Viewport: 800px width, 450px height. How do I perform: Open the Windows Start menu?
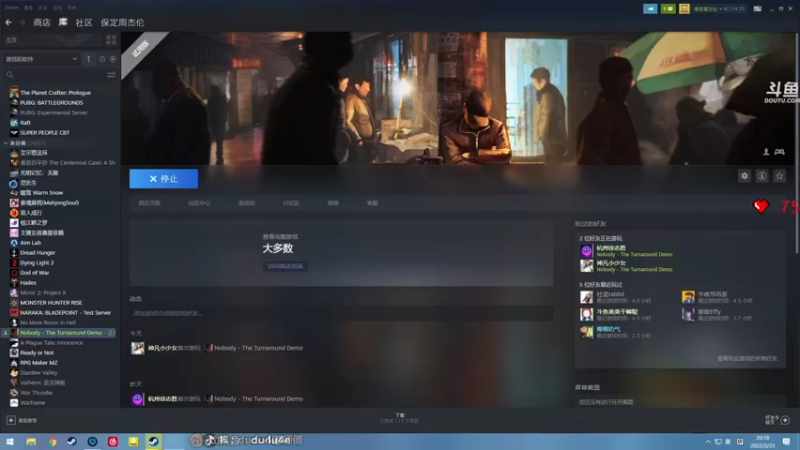10,441
